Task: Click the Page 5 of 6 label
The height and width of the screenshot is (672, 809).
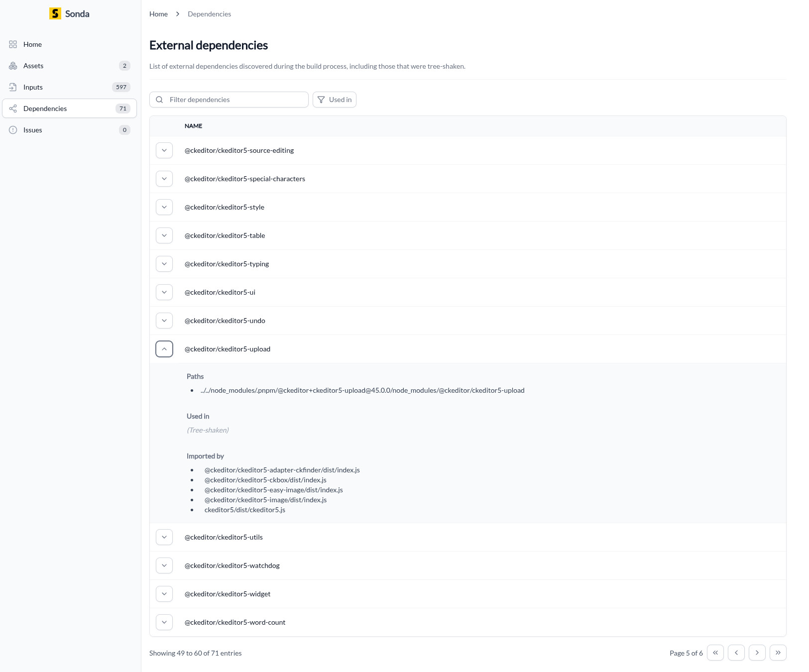Action: (x=686, y=653)
